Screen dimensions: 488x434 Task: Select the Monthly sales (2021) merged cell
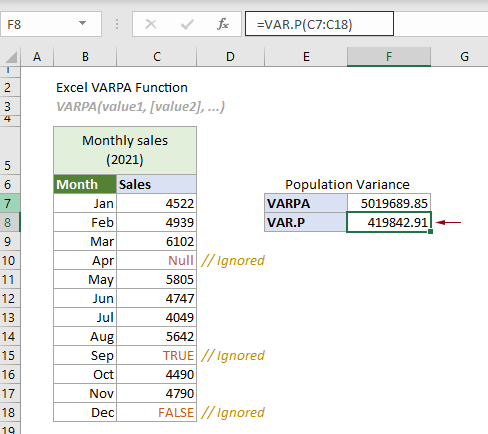coord(125,150)
